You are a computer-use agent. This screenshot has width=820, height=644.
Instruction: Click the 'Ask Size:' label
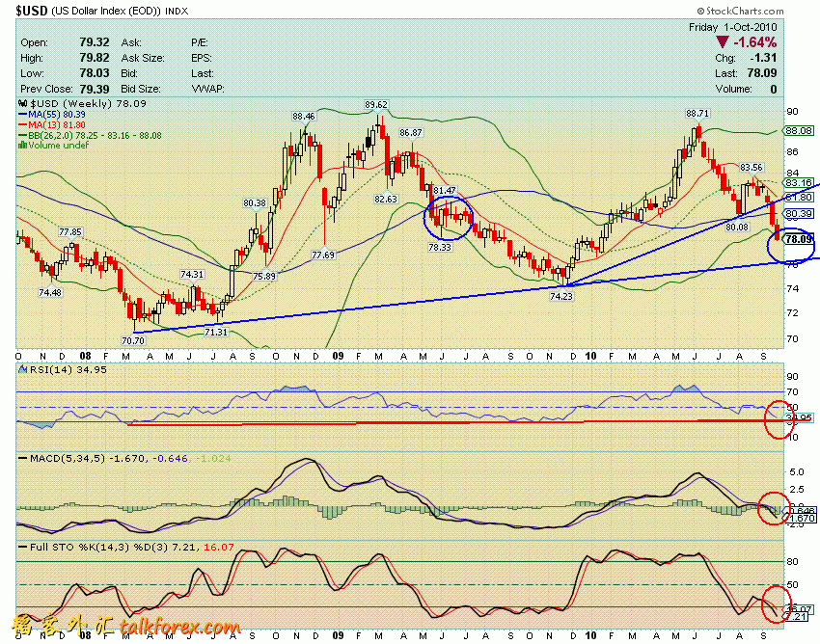143,58
